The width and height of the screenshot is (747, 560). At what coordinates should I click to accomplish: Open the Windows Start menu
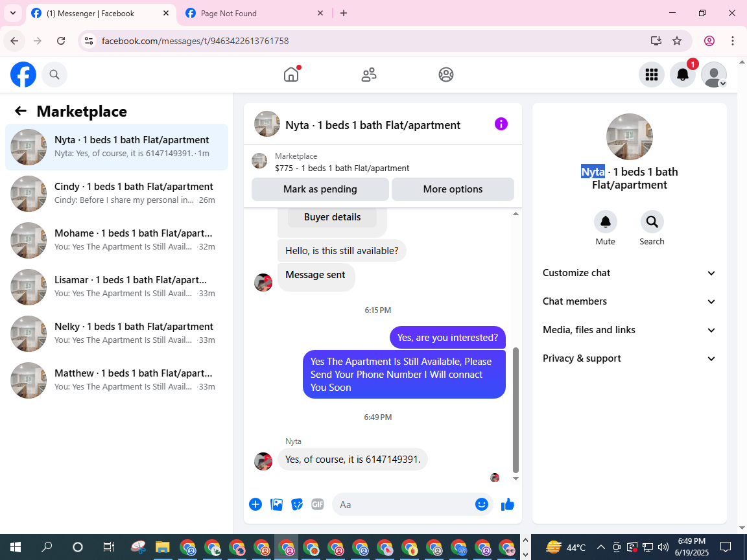(16, 547)
